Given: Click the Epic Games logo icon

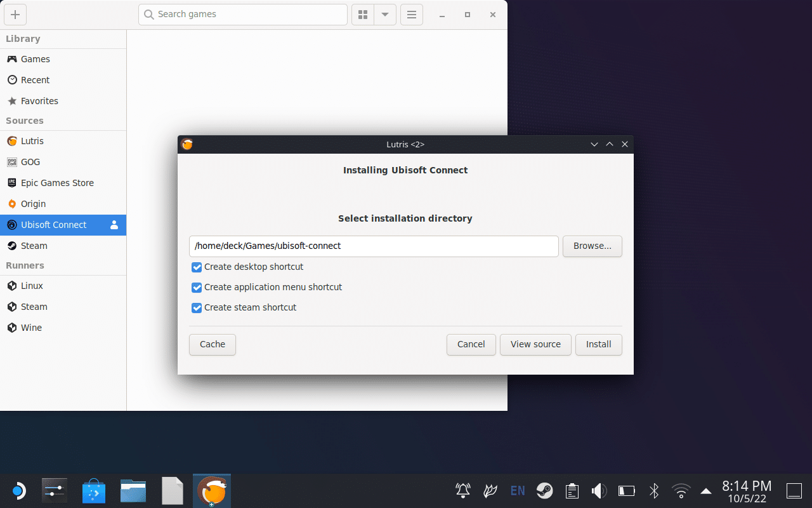Looking at the screenshot, I should click(11, 183).
